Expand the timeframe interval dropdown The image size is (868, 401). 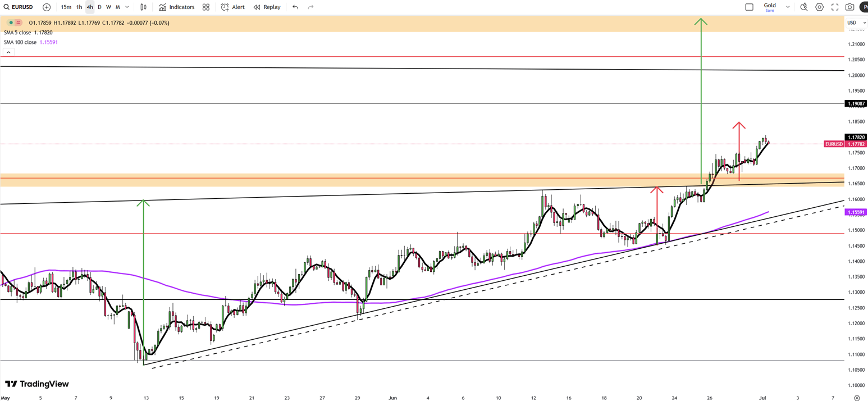pos(127,7)
